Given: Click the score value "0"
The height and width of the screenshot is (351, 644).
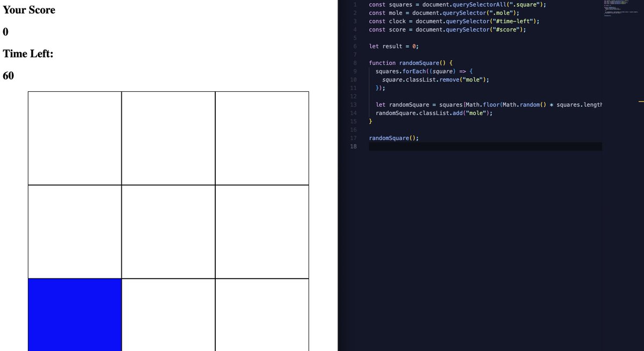Looking at the screenshot, I should (6, 32).
